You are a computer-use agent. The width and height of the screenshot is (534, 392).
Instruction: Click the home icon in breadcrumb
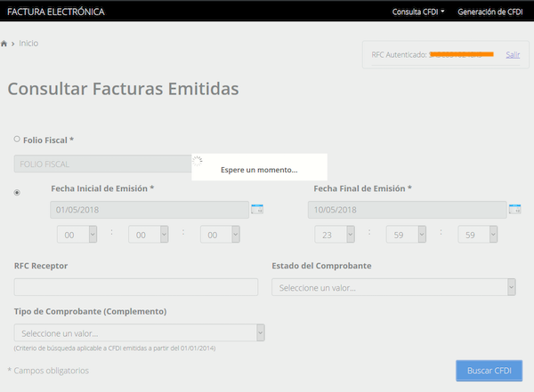pos(4,44)
